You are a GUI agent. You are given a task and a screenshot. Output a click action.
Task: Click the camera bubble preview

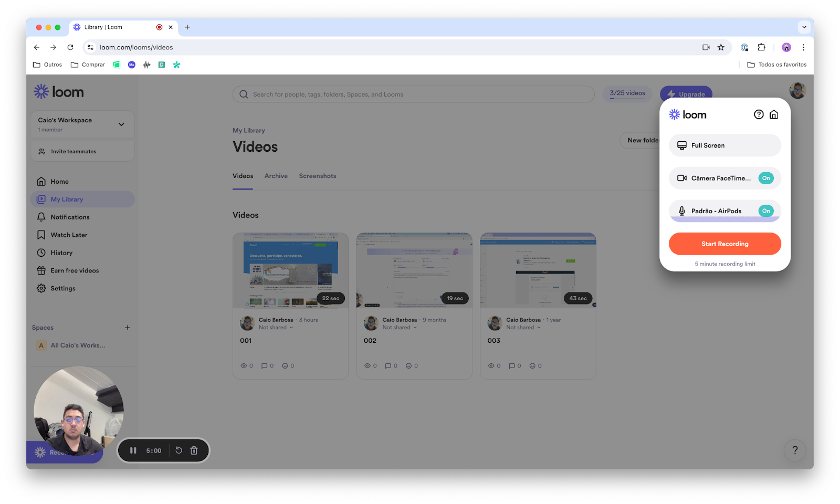click(x=79, y=411)
